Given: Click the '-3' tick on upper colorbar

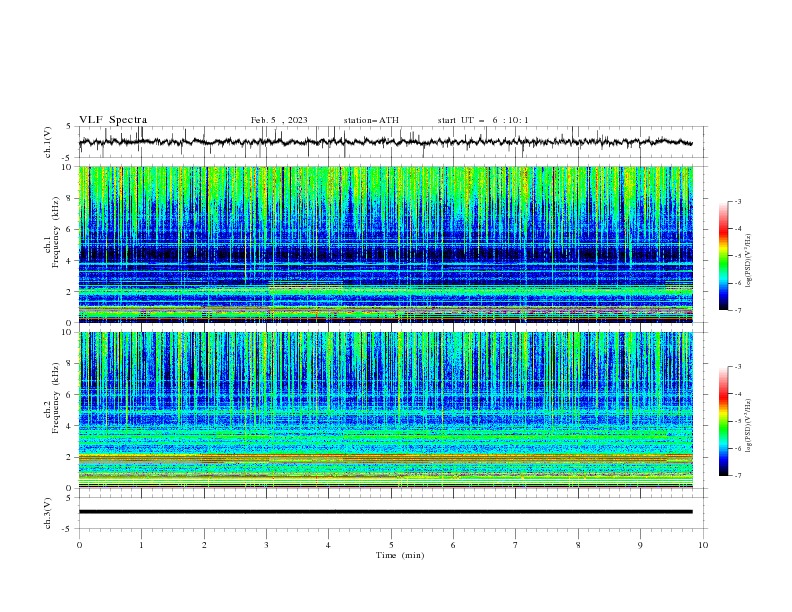Looking at the screenshot, I should tap(737, 201).
